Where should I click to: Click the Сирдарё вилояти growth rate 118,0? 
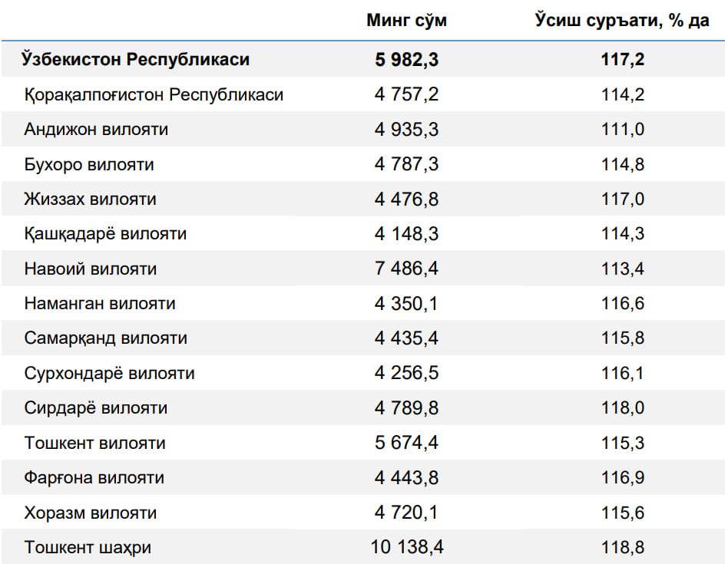pyautogui.click(x=623, y=407)
